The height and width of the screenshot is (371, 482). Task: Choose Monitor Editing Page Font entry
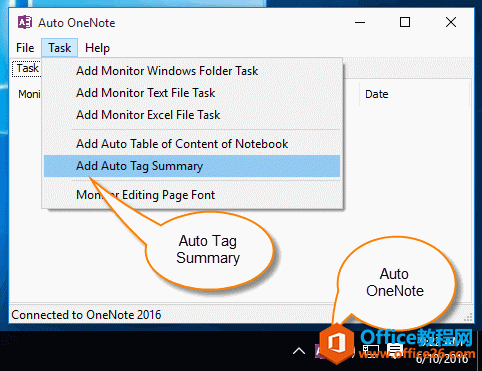tap(192, 195)
